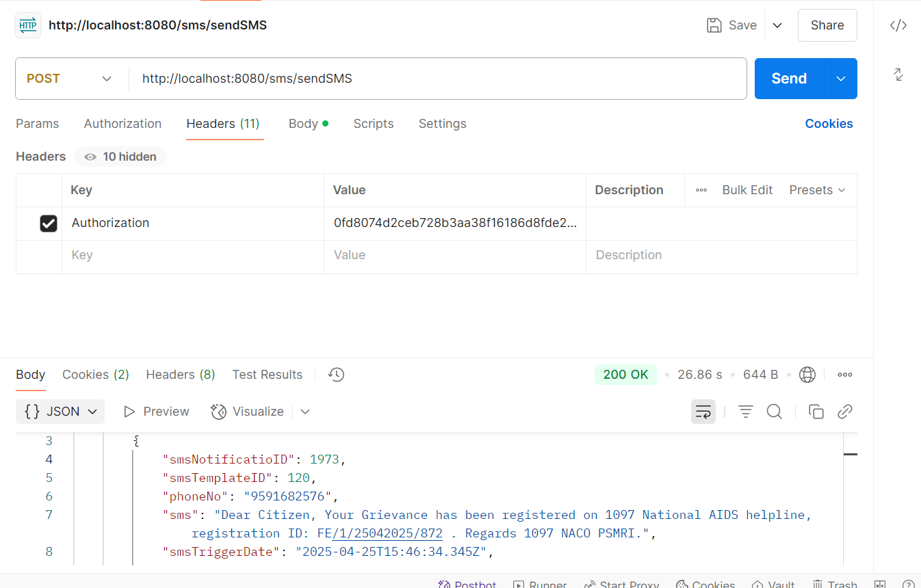
Task: Click the network globe icon
Action: [x=807, y=375]
